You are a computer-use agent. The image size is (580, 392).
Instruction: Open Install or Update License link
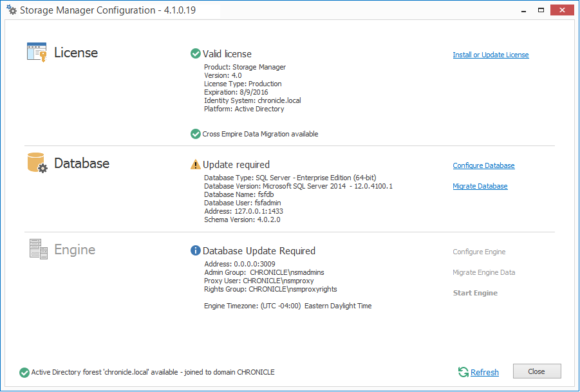[491, 55]
